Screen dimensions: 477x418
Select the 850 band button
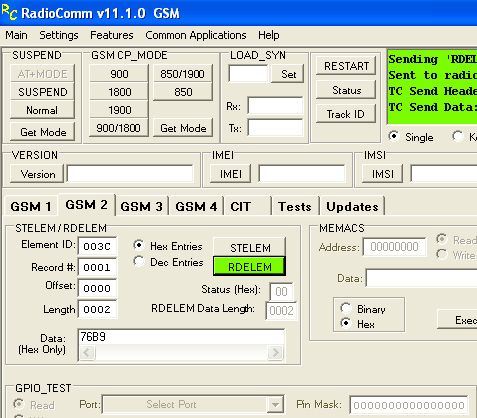pyautogui.click(x=183, y=92)
